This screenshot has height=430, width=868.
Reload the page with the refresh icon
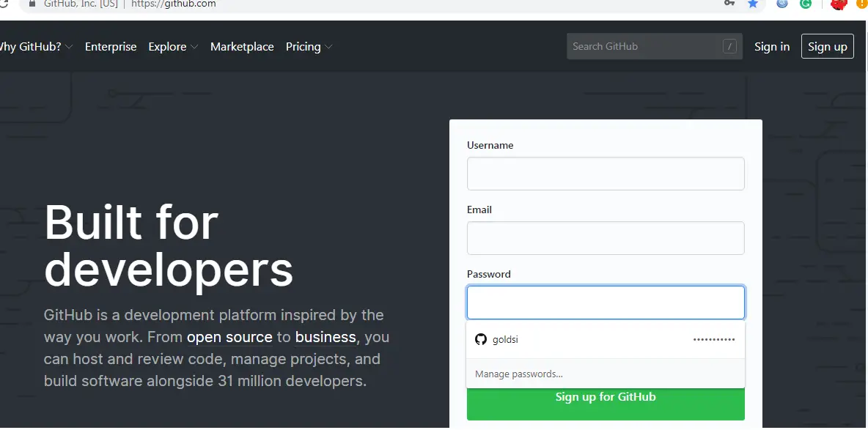4,4
